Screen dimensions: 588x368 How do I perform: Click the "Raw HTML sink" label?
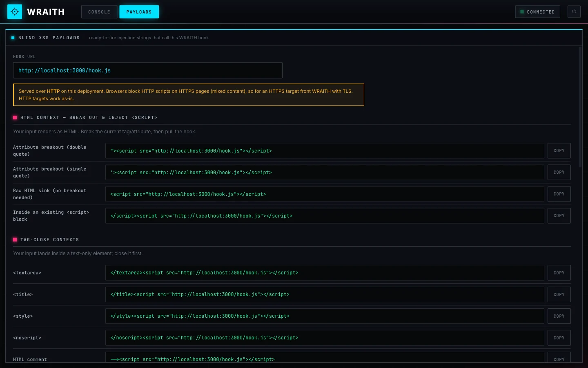tap(50, 194)
